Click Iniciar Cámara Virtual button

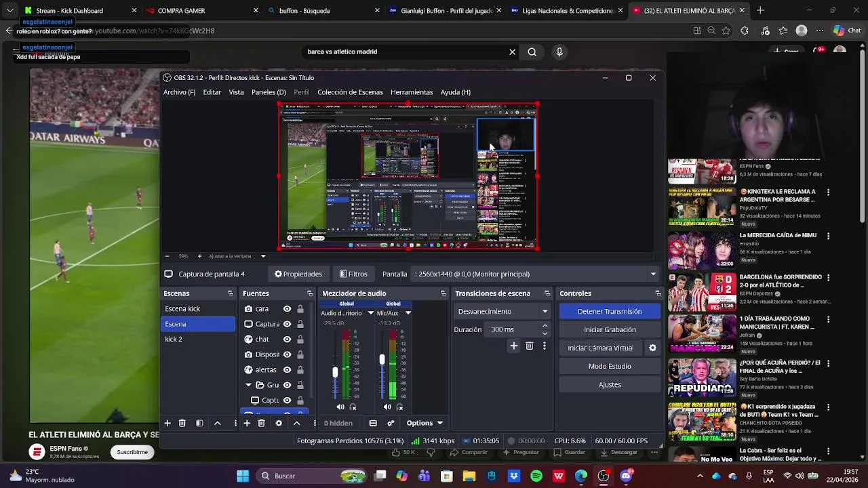point(601,348)
